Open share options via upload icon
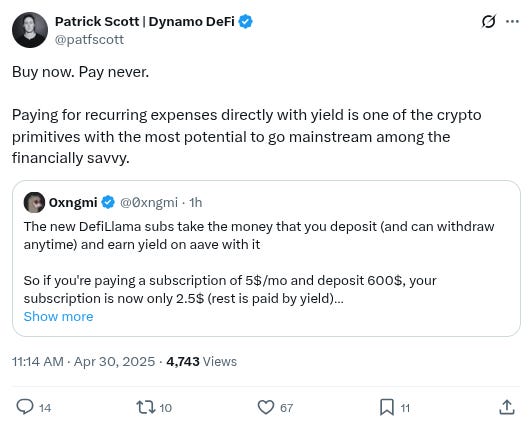This screenshot has width=532, height=423. [507, 407]
